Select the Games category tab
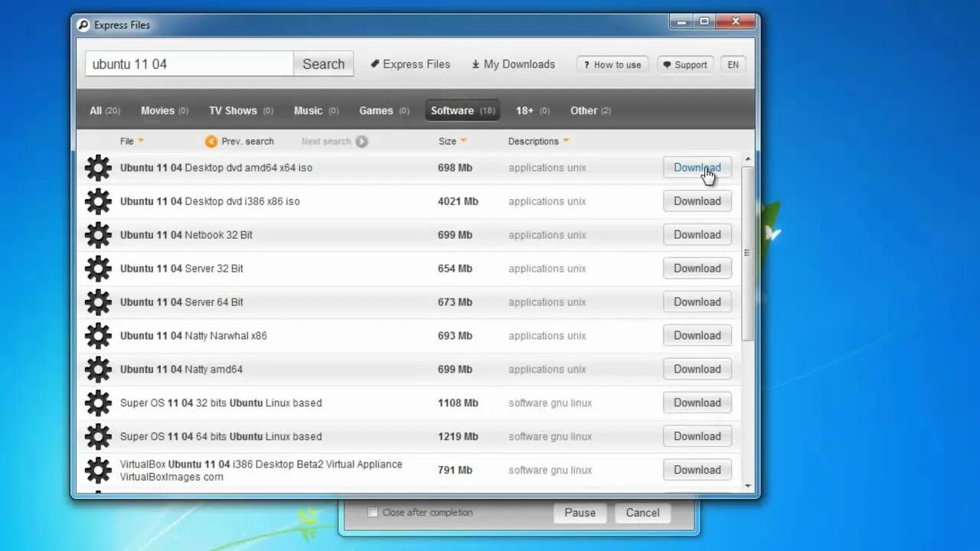This screenshot has height=551, width=980. pyautogui.click(x=384, y=111)
